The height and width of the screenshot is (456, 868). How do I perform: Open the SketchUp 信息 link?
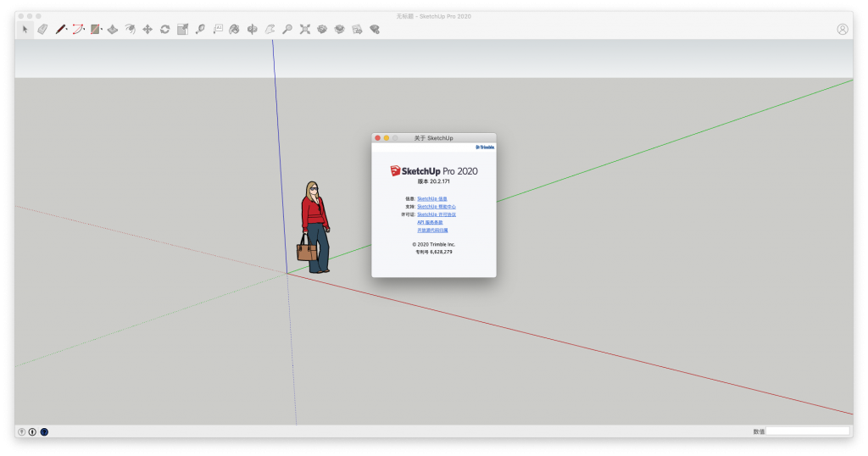(x=431, y=198)
